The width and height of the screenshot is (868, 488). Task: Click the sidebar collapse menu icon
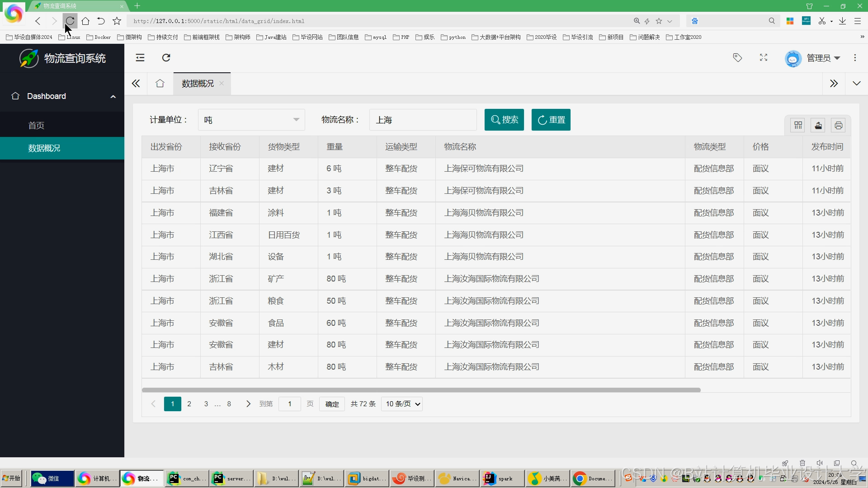tap(140, 57)
